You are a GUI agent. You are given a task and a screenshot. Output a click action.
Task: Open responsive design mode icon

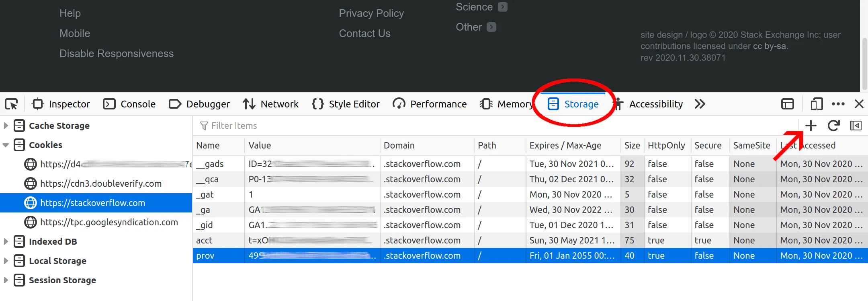pos(816,104)
